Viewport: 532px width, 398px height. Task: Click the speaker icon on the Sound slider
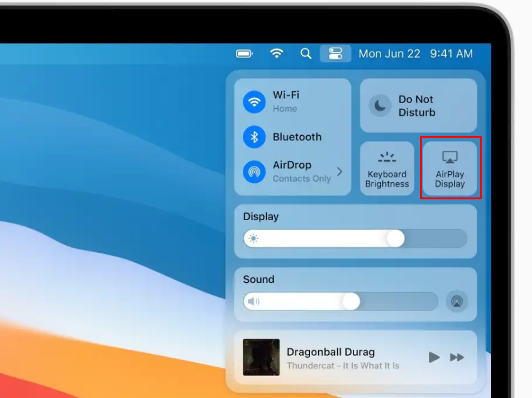click(x=253, y=301)
